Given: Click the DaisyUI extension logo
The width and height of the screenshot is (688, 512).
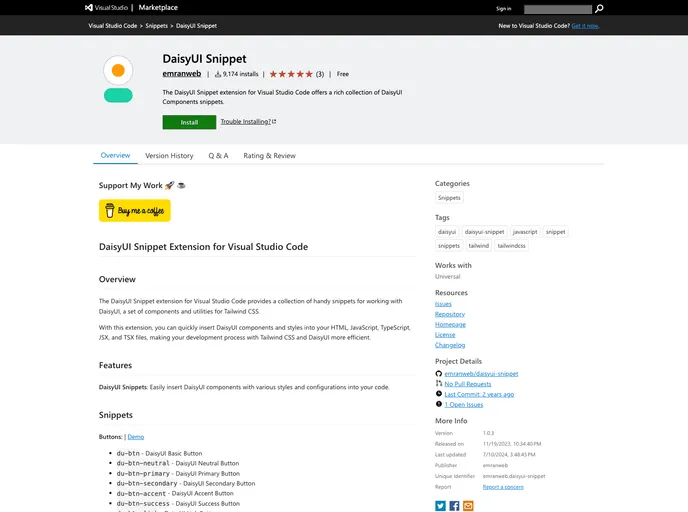Looking at the screenshot, I should [118, 79].
